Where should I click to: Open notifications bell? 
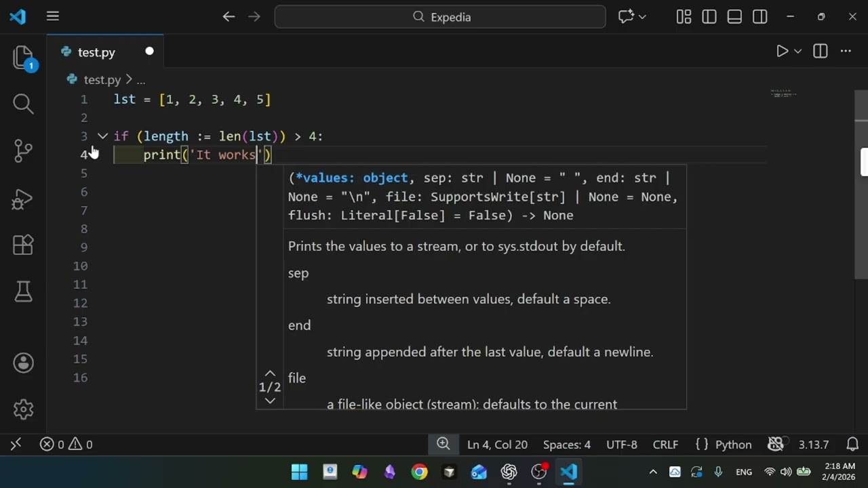click(852, 445)
